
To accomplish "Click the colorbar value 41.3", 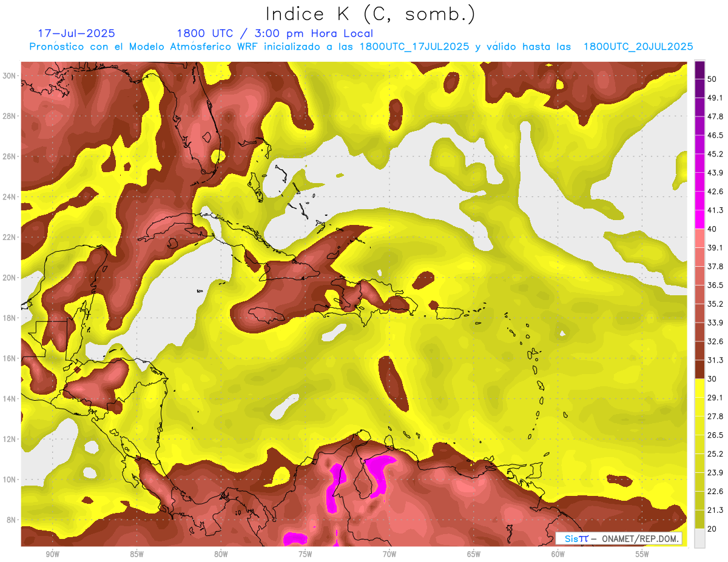I will point(715,210).
